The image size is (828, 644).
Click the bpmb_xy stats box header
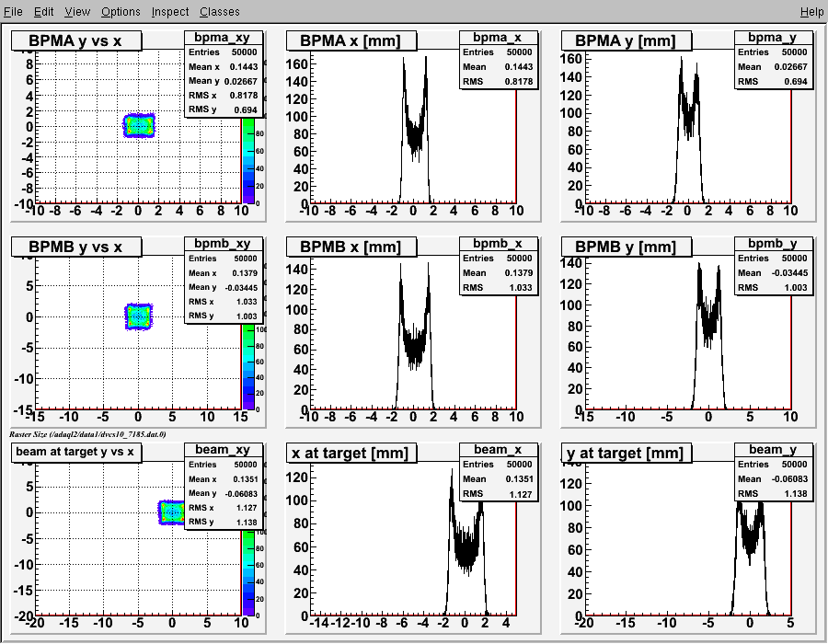(223, 244)
